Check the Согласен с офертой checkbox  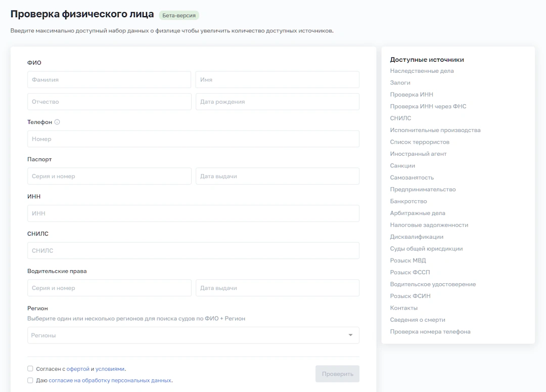[x=30, y=369]
